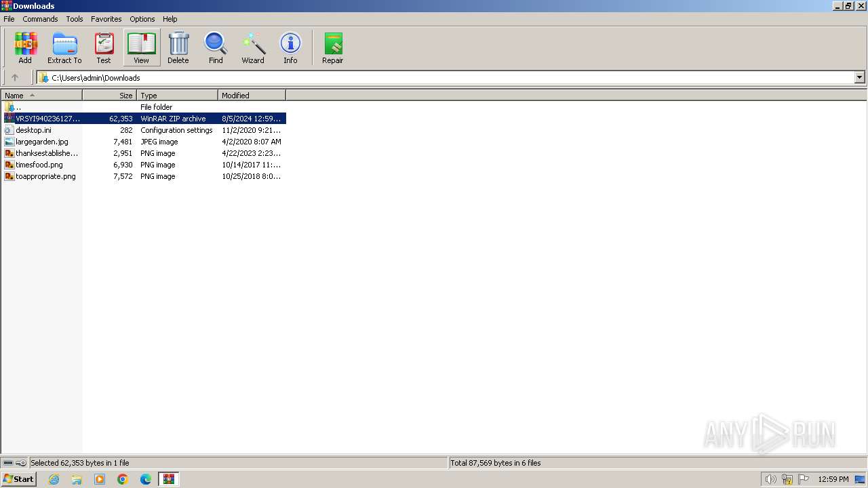The width and height of the screenshot is (868, 488).
Task: Select the parent folder '..' row
Action: coord(144,107)
